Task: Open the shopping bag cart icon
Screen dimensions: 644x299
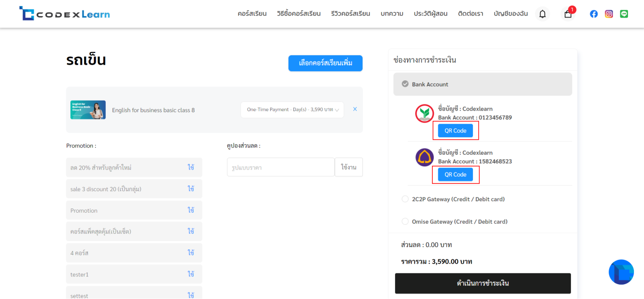Action: tap(568, 14)
